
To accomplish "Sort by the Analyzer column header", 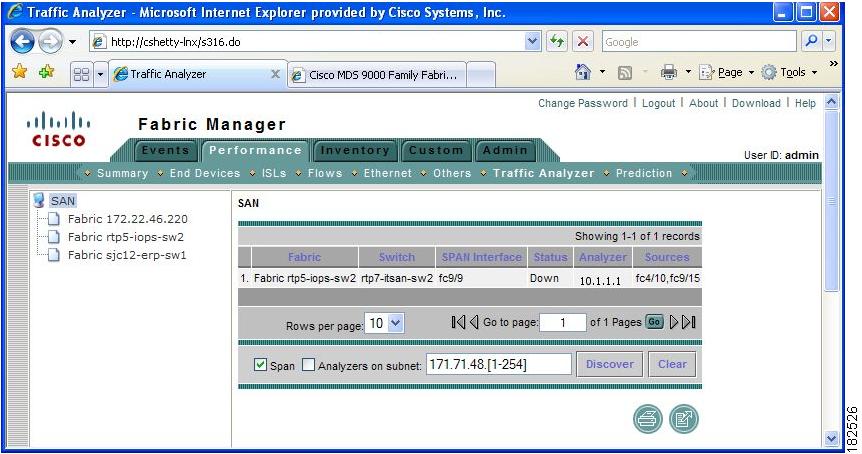I will 603,257.
